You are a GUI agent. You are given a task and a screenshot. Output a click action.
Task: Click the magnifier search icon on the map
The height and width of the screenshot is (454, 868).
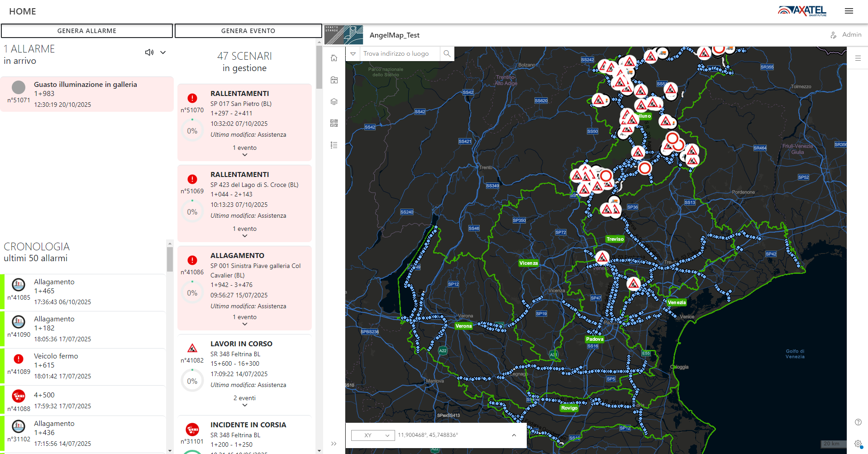click(447, 53)
